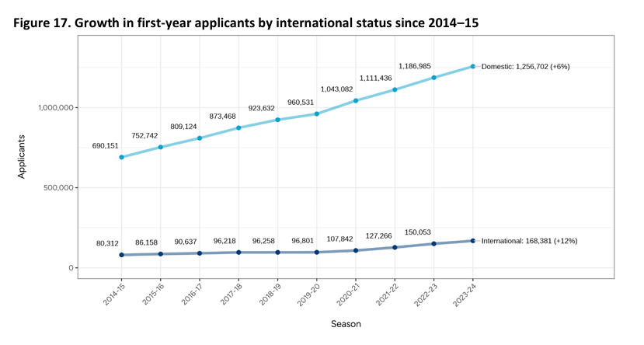This screenshot has width=644, height=345.
Task: Click the domestic data label 873,468
Action: (223, 117)
